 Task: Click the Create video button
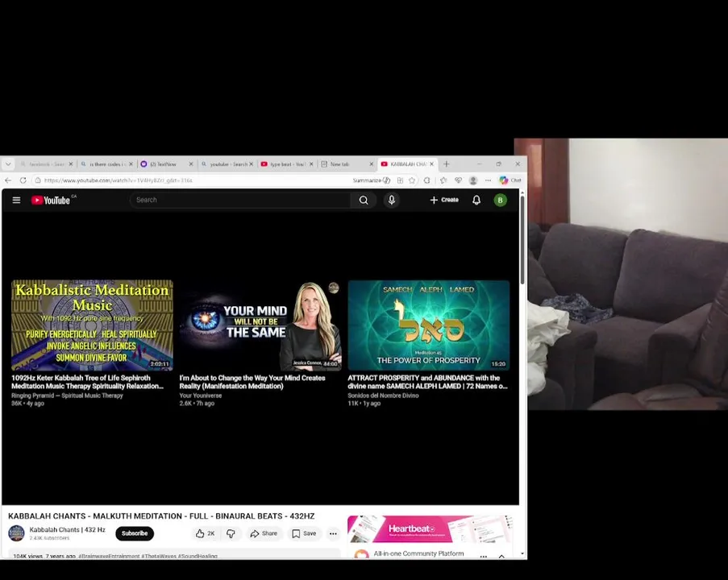[x=444, y=200]
